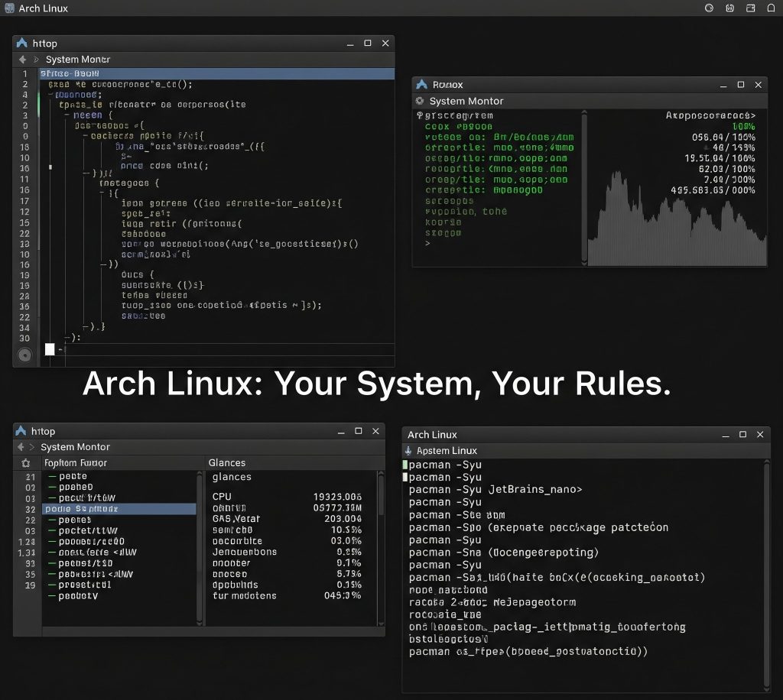Select the 'peote' row in process list
Image resolution: width=783 pixels, height=700 pixels.
pyautogui.click(x=73, y=476)
